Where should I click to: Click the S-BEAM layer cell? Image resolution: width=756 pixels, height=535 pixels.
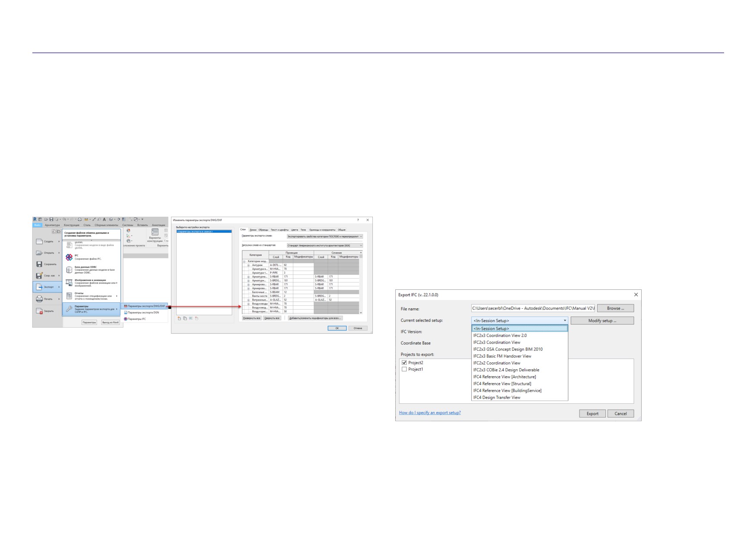click(x=276, y=292)
